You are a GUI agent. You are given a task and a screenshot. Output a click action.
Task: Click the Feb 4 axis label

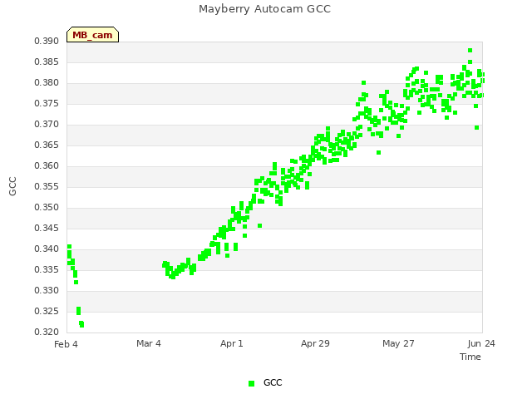click(x=66, y=344)
